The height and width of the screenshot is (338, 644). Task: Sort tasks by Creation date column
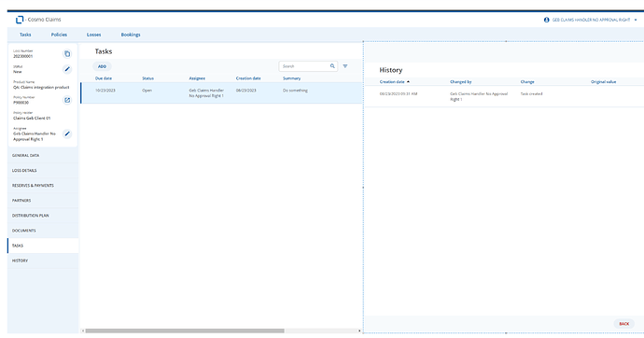pyautogui.click(x=248, y=78)
